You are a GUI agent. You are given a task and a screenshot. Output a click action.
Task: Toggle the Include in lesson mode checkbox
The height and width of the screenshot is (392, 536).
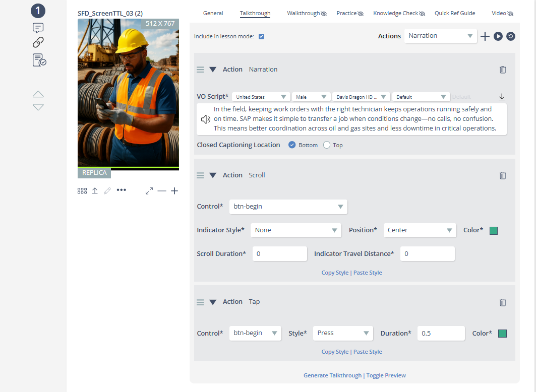point(262,37)
